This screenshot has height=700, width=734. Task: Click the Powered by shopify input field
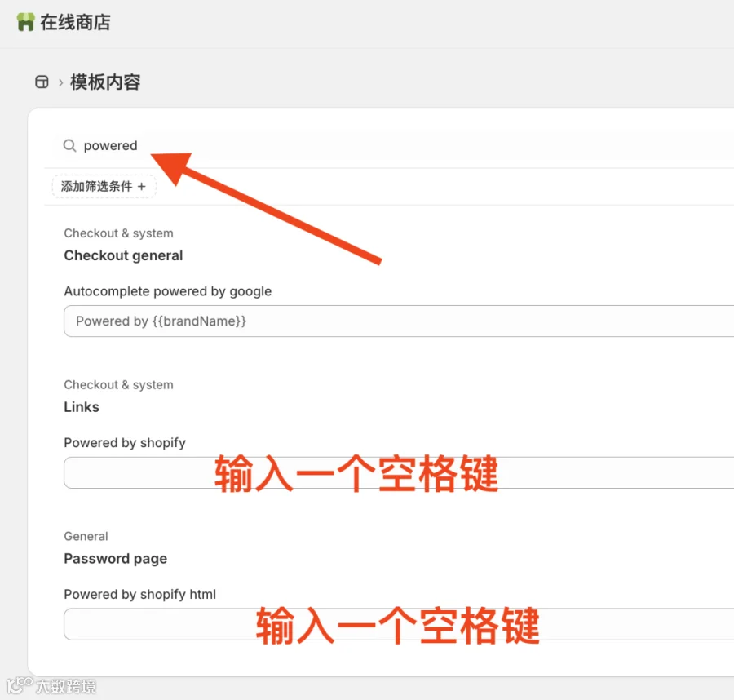(399, 472)
